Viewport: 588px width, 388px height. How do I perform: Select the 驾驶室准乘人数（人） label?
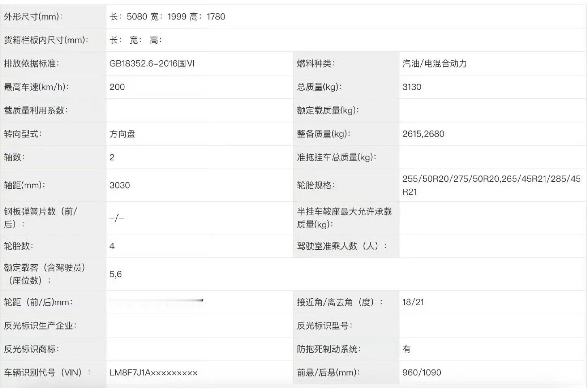pyautogui.click(x=342, y=246)
